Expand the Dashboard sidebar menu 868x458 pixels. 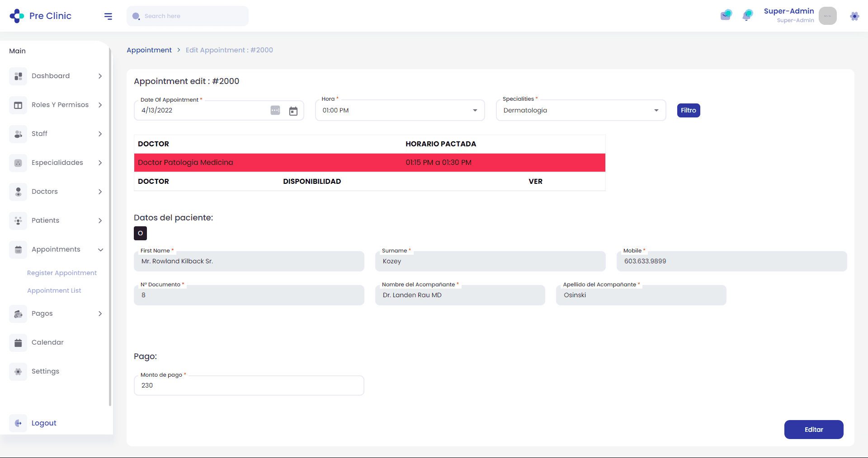(x=57, y=76)
